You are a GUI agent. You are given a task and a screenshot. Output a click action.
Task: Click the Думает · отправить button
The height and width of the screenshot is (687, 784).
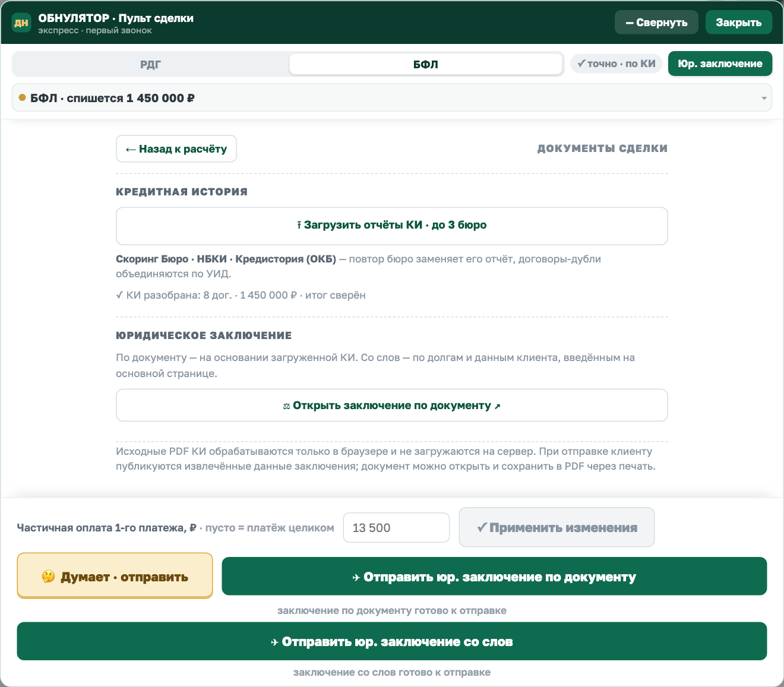[x=115, y=576]
